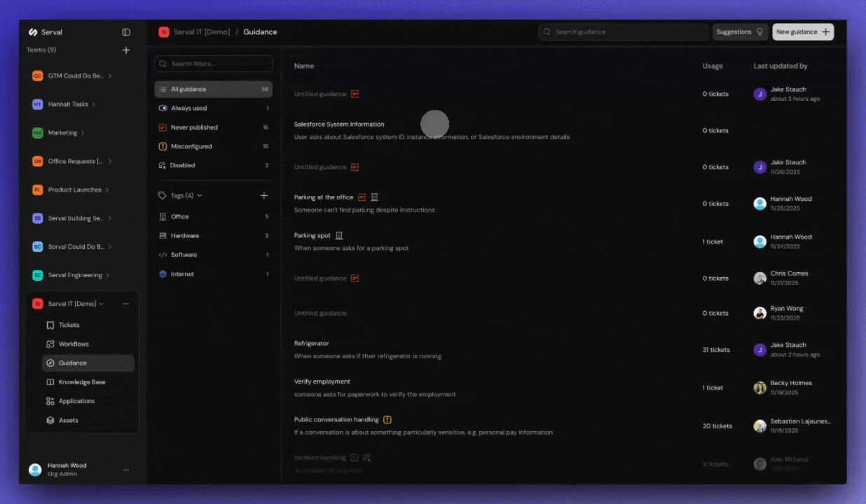Expand Marketing team chevron

[83, 133]
